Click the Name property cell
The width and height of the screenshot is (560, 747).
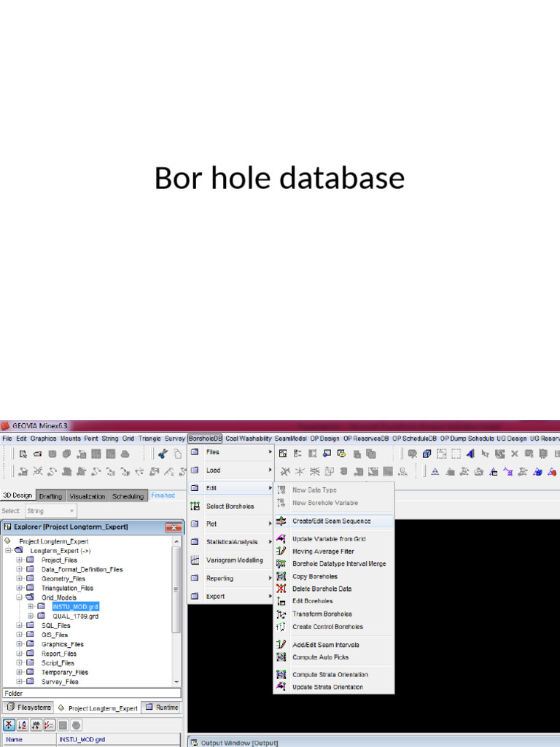pyautogui.click(x=29, y=740)
